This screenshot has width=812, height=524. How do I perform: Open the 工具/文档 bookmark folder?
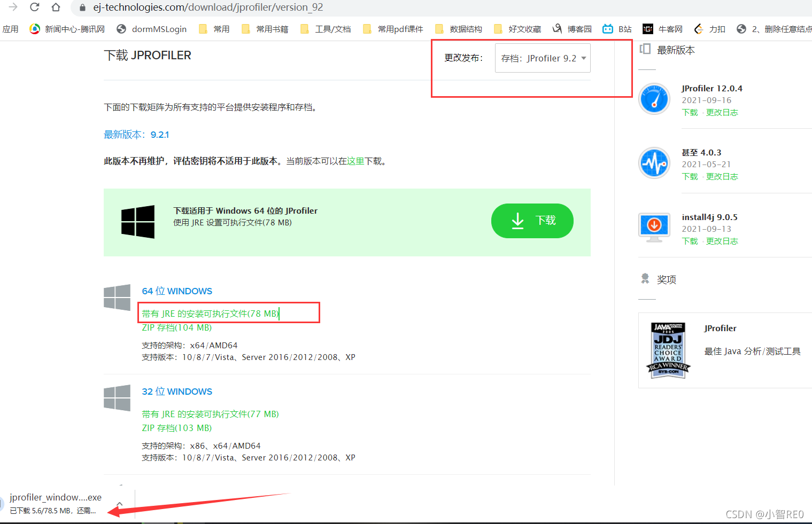(x=326, y=29)
